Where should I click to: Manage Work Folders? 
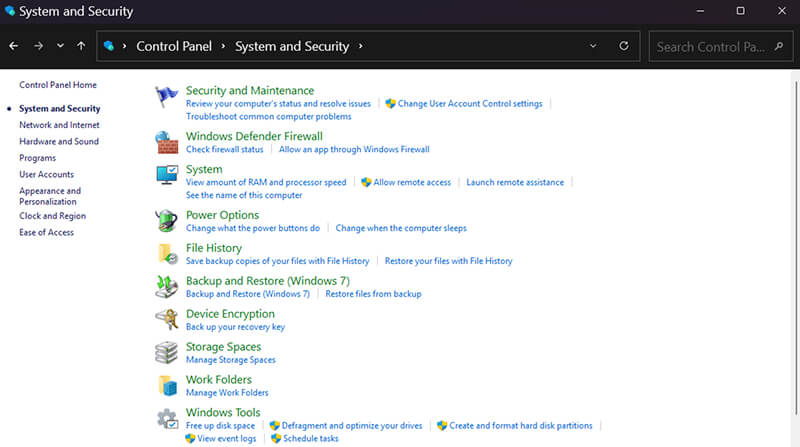coord(227,393)
